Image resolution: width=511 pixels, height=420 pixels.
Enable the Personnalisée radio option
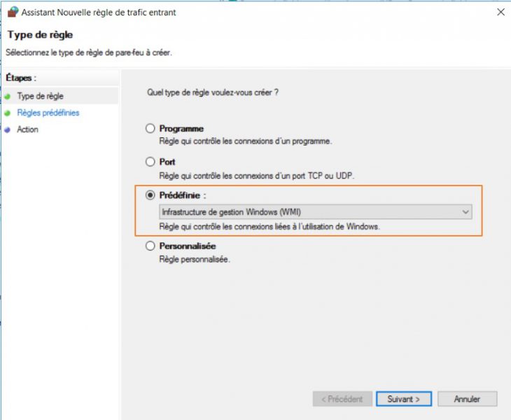(x=150, y=246)
